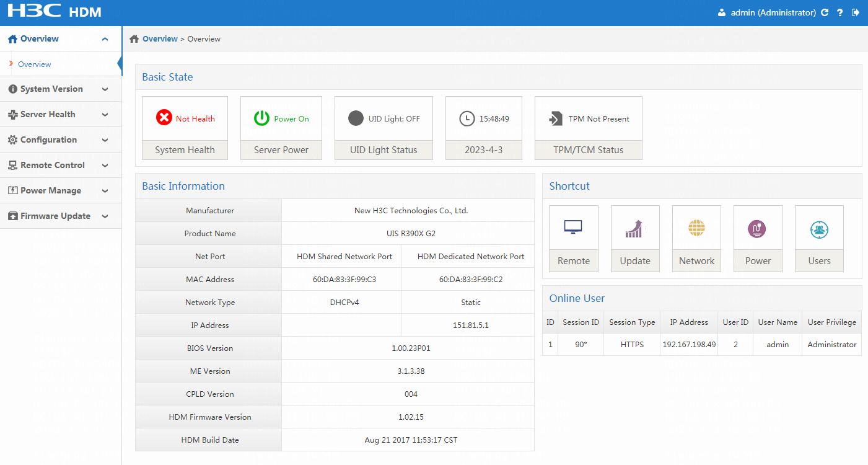Click the Power shortcut label button
868x465 pixels.
coord(758,261)
